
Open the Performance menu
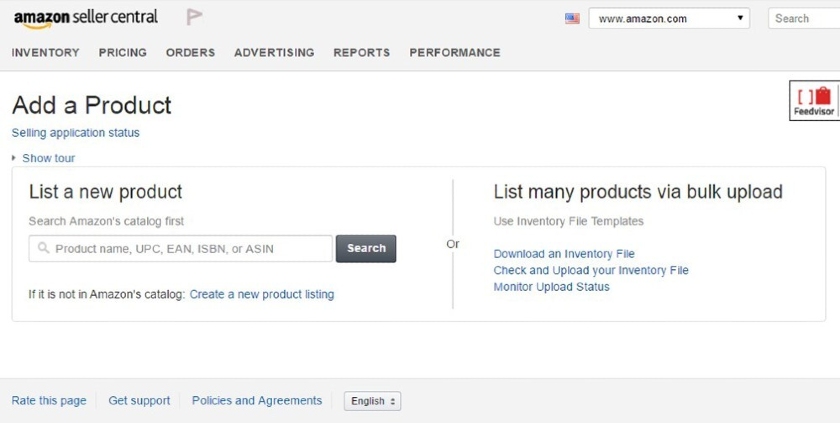[x=455, y=52]
